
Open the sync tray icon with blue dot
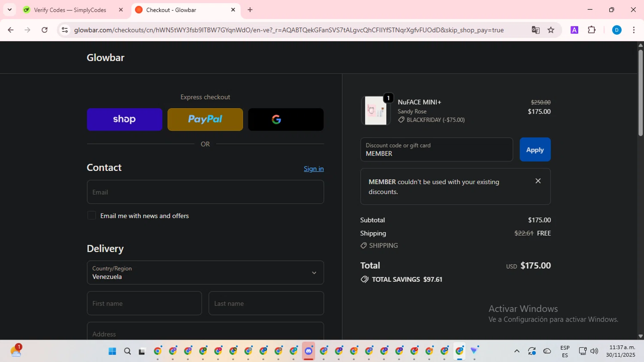[532, 351]
